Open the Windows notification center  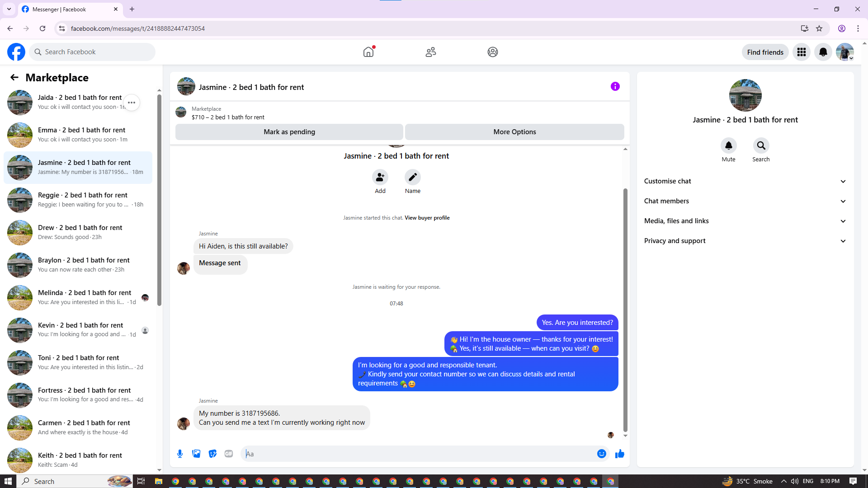coord(853,481)
